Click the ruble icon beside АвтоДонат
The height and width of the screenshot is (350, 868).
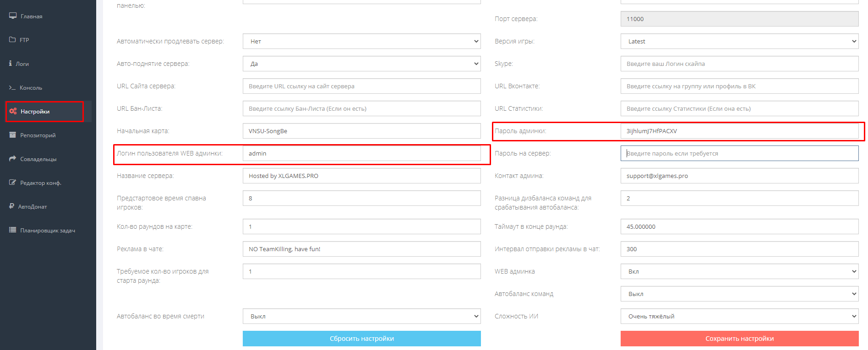click(11, 206)
